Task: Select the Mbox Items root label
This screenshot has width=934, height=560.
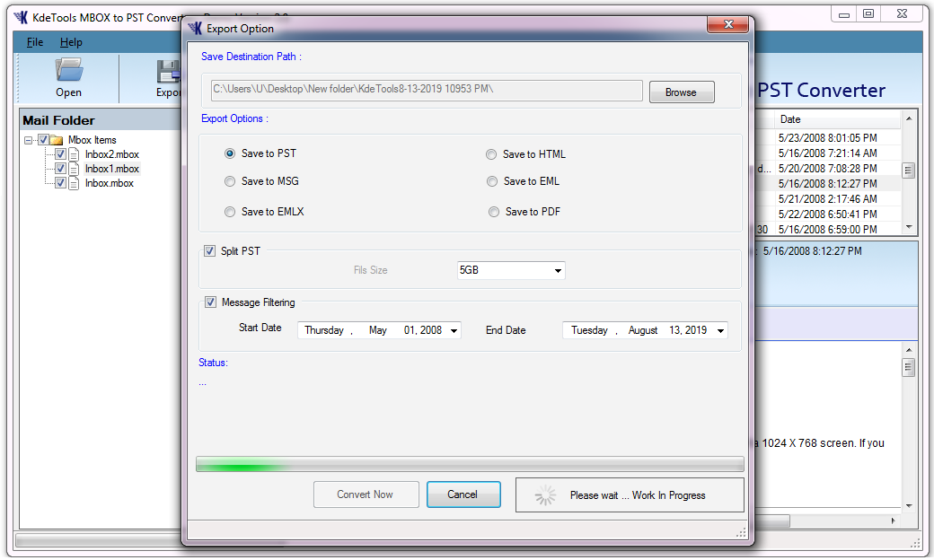Action: (93, 140)
